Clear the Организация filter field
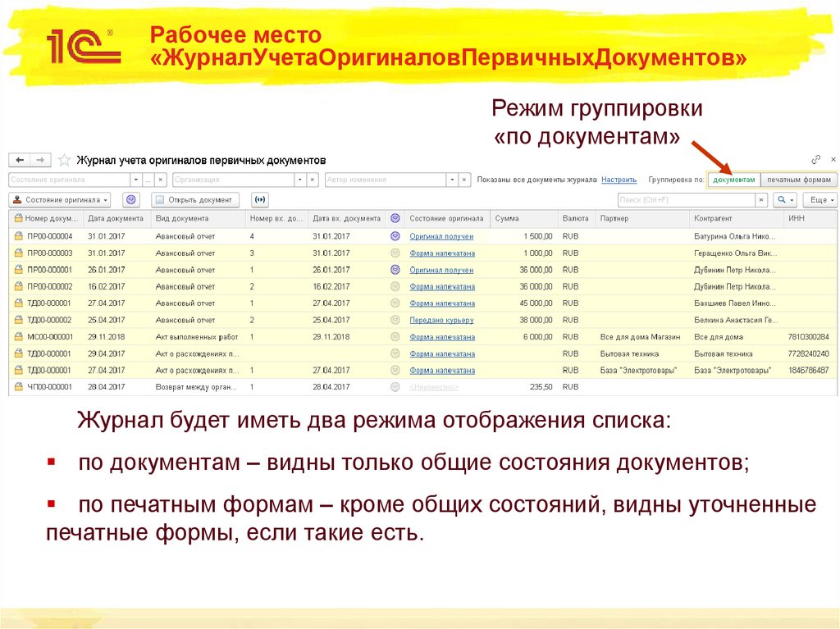840x629 pixels. [x=313, y=180]
